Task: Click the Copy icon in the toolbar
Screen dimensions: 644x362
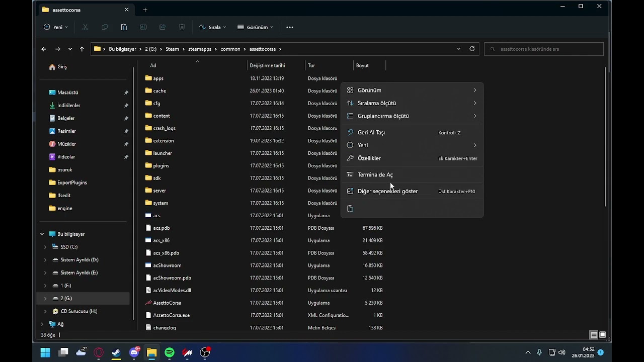Action: point(105,27)
